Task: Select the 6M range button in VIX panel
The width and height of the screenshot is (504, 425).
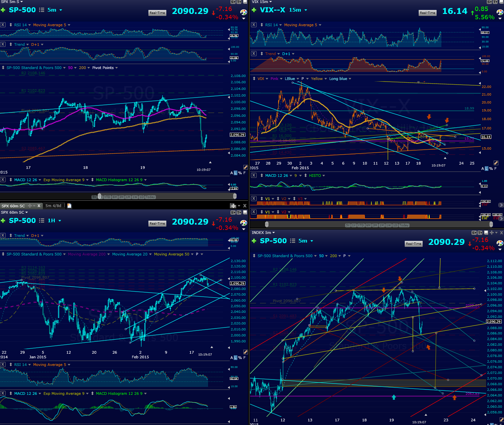Action: tap(369, 225)
